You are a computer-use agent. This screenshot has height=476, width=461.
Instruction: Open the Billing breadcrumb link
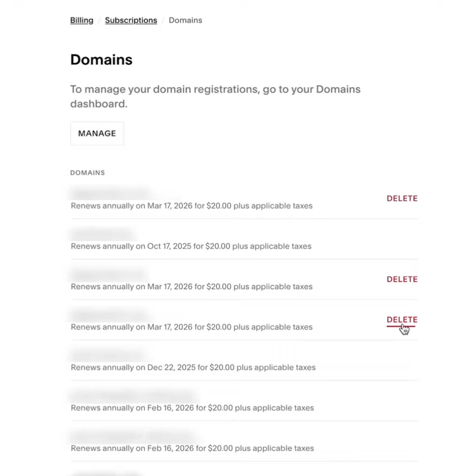pos(81,20)
